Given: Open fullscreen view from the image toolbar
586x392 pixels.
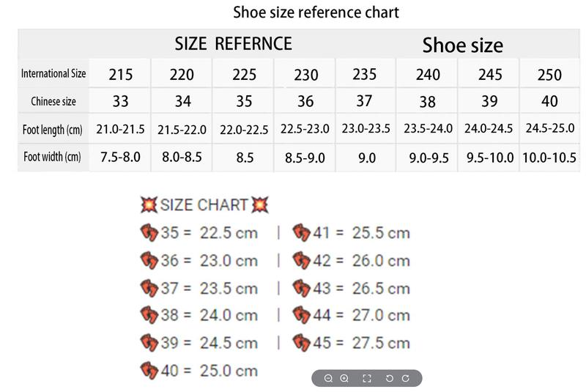Looking at the screenshot, I should (x=367, y=379).
